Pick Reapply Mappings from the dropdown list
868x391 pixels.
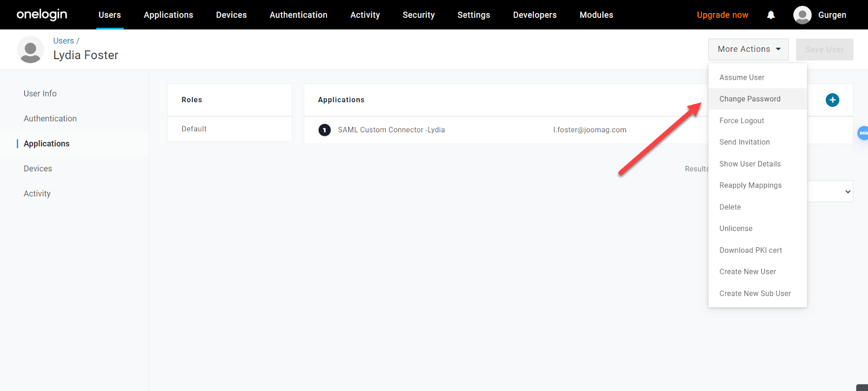click(x=750, y=185)
